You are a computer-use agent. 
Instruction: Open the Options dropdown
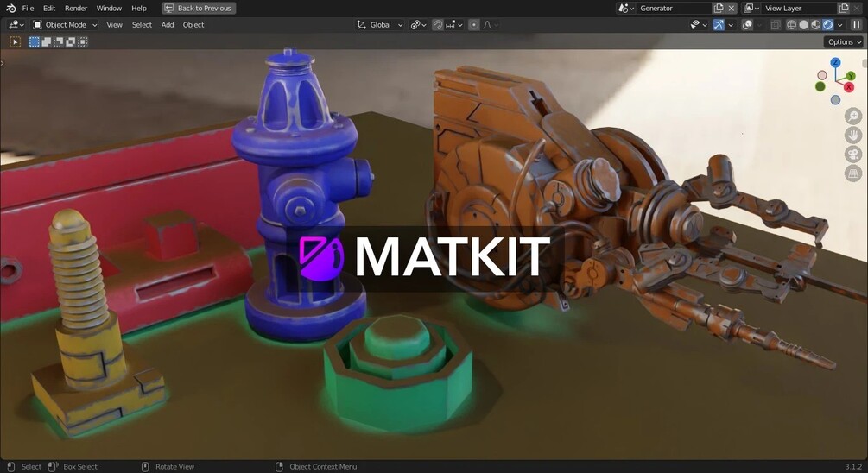click(x=845, y=42)
